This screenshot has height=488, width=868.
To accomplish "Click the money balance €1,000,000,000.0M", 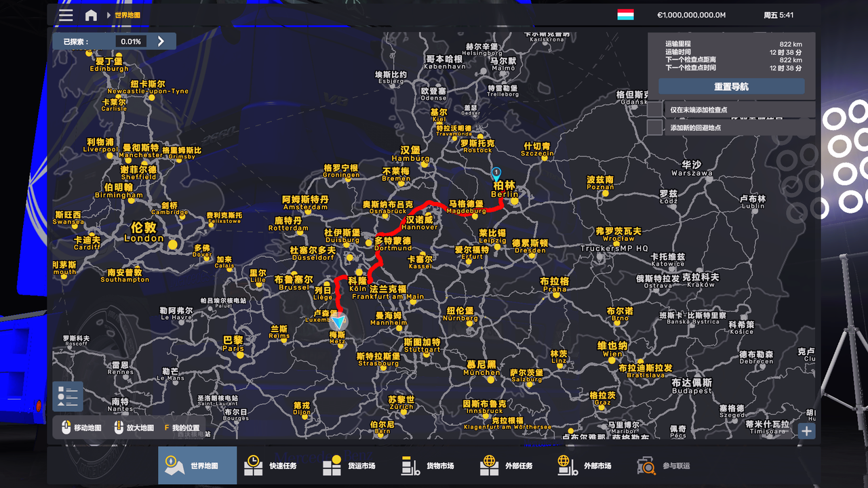I will [691, 15].
